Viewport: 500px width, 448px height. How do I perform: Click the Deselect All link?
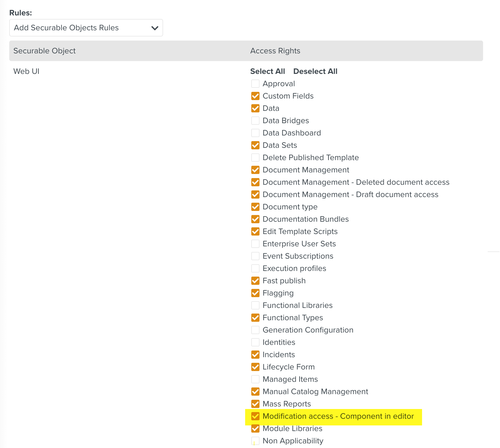coord(315,71)
